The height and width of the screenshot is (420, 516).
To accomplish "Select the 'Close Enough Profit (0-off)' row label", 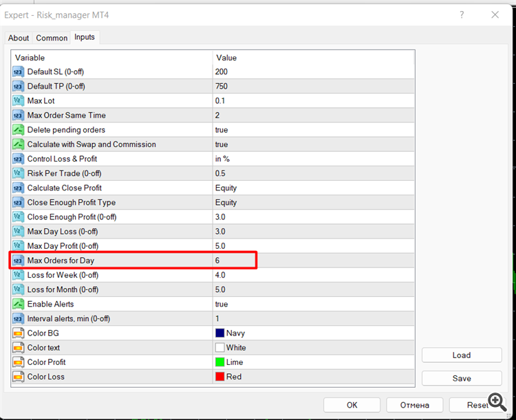I will coord(72,217).
